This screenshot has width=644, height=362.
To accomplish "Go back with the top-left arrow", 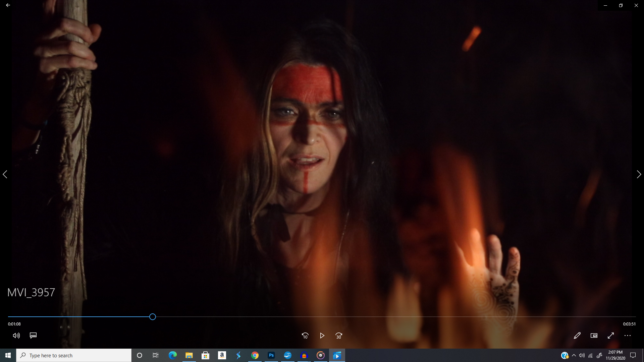I will (x=8, y=5).
